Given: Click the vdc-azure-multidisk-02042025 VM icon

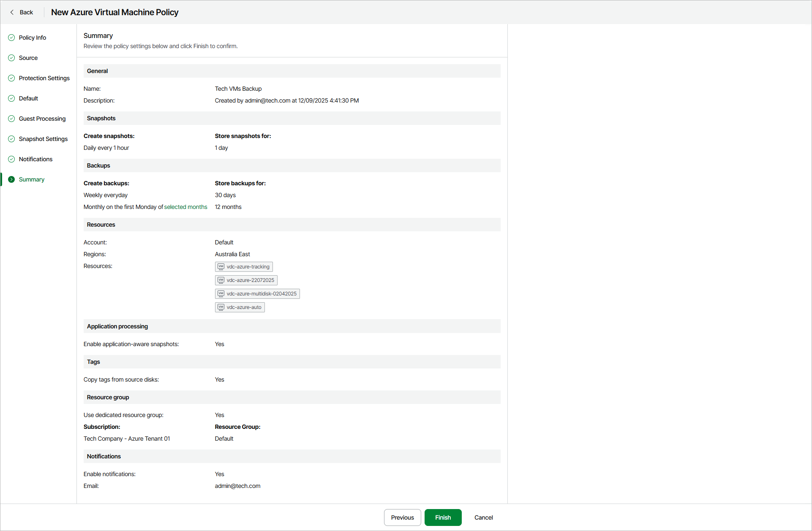Looking at the screenshot, I should click(221, 294).
